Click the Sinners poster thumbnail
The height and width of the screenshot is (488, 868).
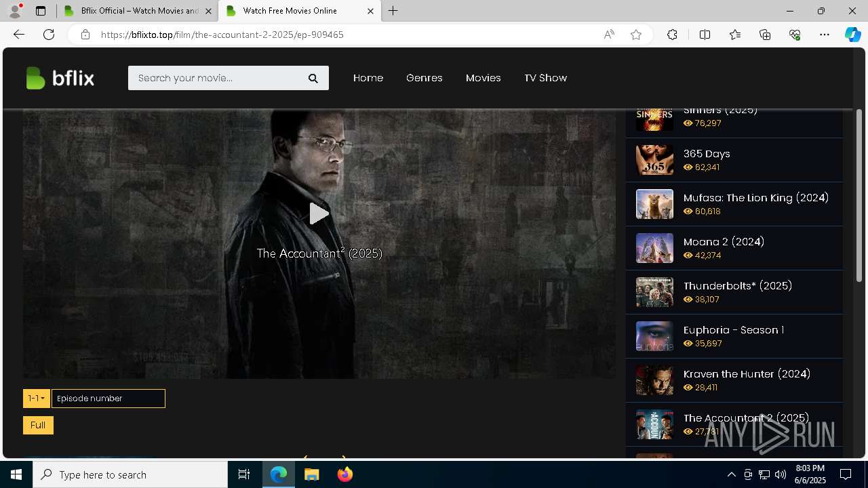coord(654,119)
